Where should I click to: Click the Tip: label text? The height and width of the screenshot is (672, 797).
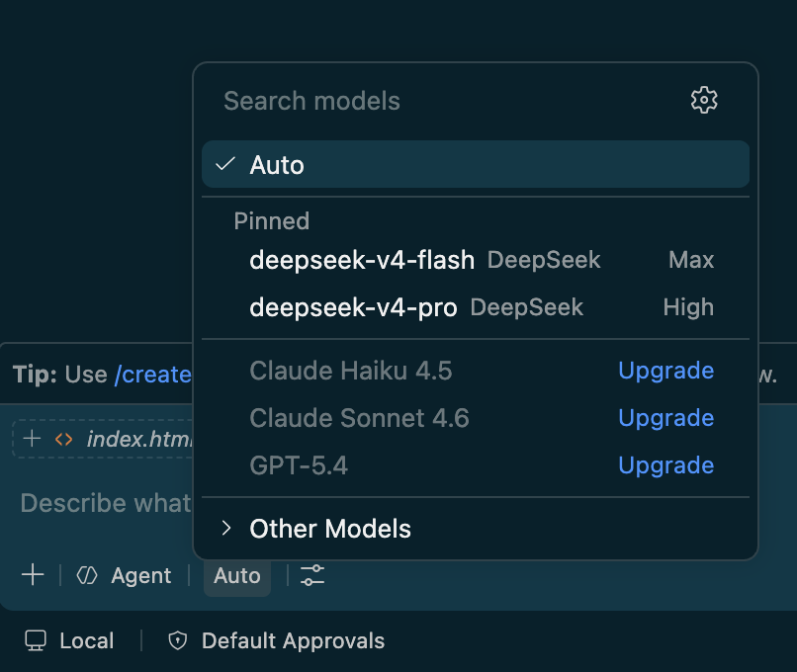point(35,375)
